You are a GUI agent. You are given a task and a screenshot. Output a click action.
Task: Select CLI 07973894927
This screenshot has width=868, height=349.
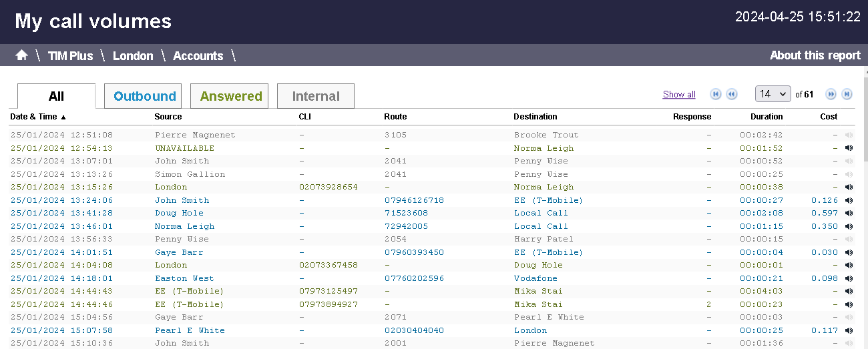click(x=328, y=304)
